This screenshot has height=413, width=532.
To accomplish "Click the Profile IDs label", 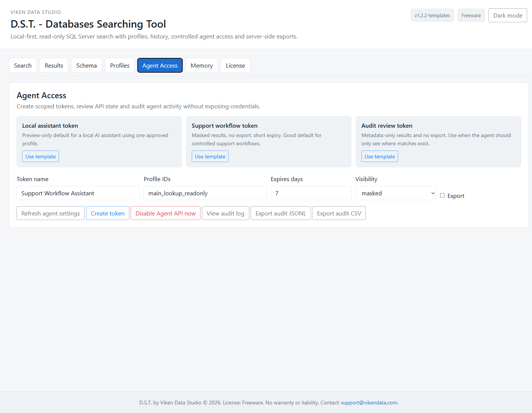I will coord(157,179).
